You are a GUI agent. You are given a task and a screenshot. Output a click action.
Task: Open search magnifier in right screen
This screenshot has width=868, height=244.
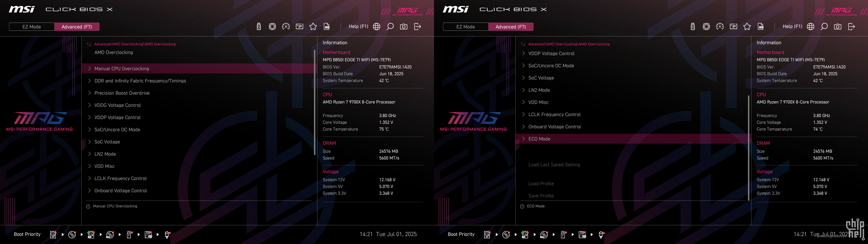824,27
